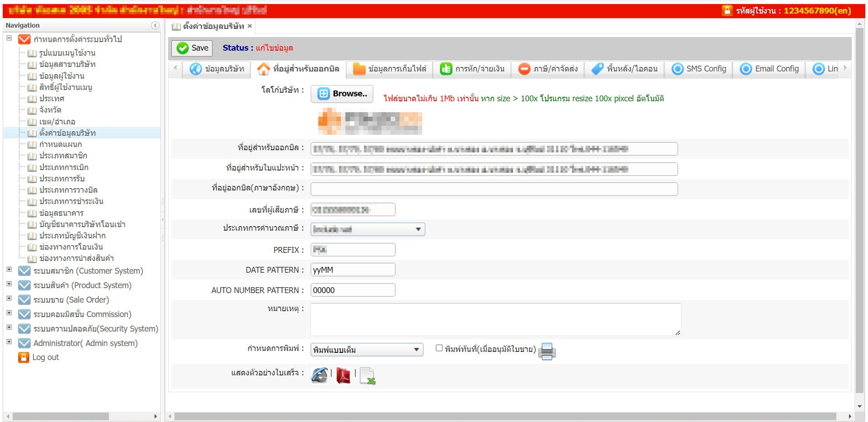
Task: Switch to the Email Config tab
Action: click(x=769, y=69)
